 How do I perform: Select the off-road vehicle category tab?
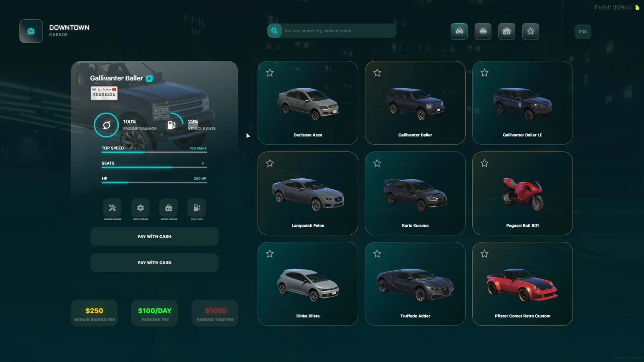[x=507, y=32]
